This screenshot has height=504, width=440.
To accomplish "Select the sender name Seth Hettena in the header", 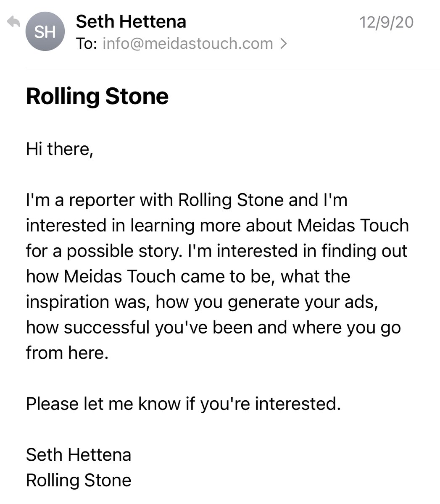I will click(x=131, y=21).
